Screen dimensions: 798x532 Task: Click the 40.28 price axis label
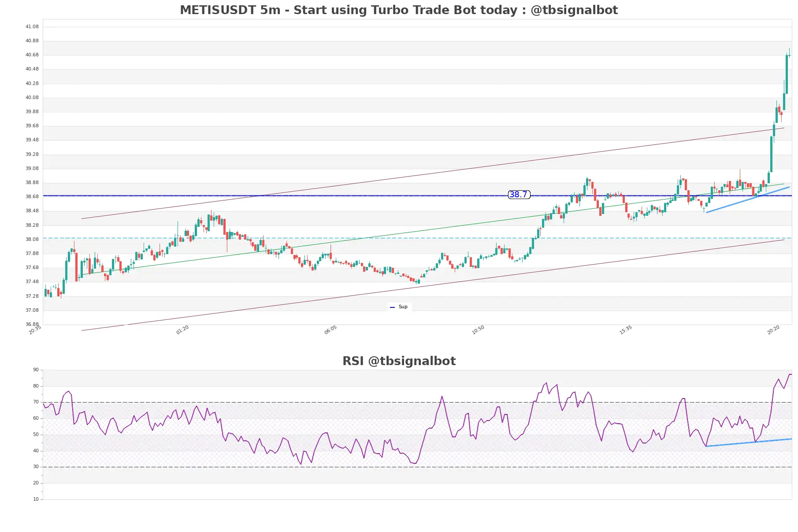[x=32, y=84]
